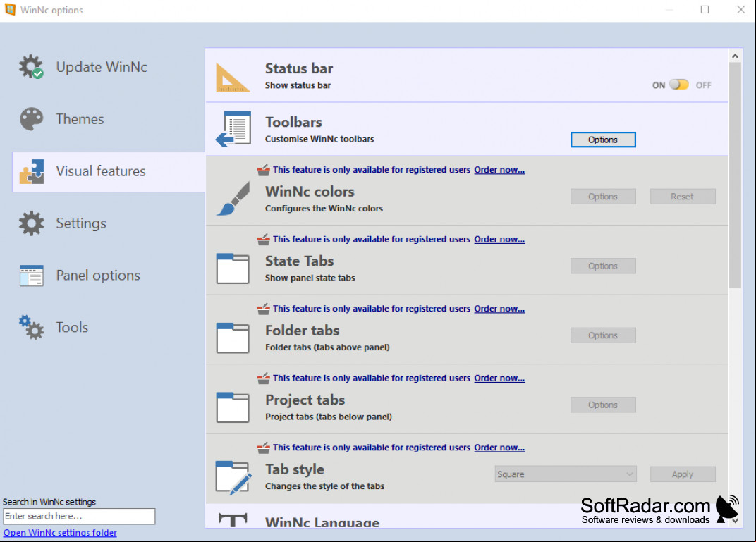Focus the Search in WinNc settings field
The width and height of the screenshot is (756, 542).
[79, 516]
